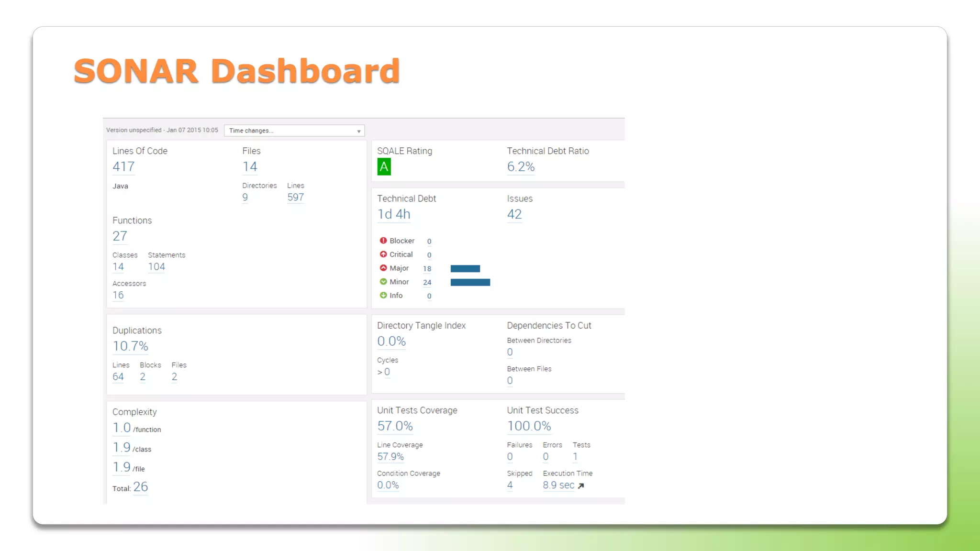Open the Classes count 14
The width and height of the screenshot is (980, 551).
[118, 266]
